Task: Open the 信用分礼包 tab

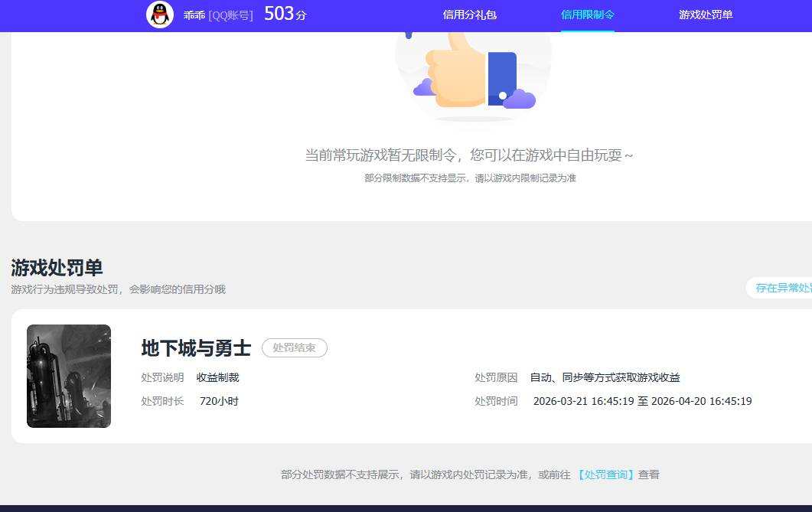Action: point(470,15)
